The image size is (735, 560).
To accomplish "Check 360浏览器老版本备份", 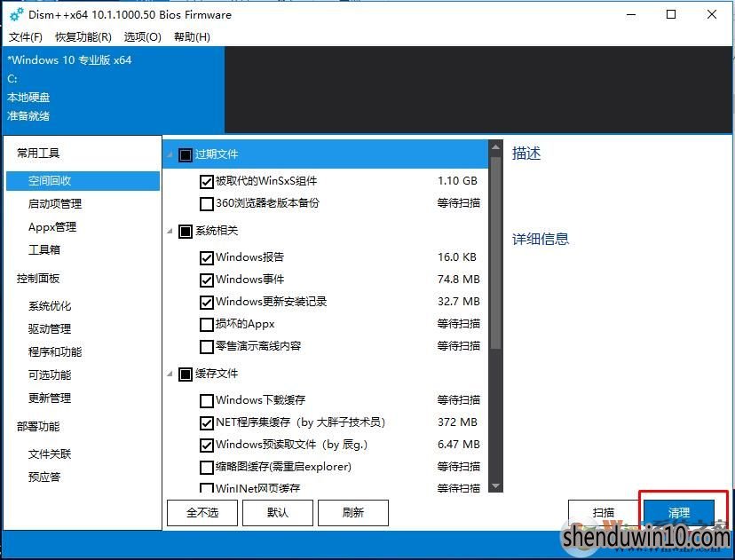I will point(206,204).
